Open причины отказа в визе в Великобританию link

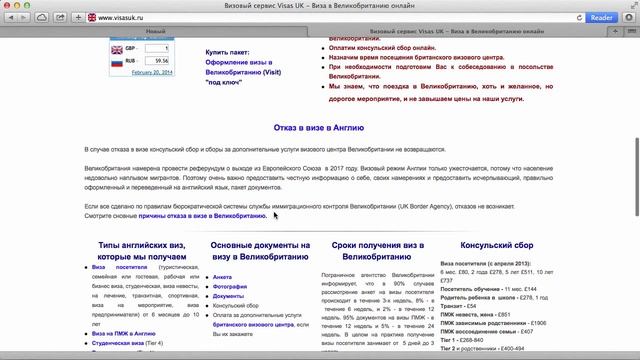click(202, 216)
